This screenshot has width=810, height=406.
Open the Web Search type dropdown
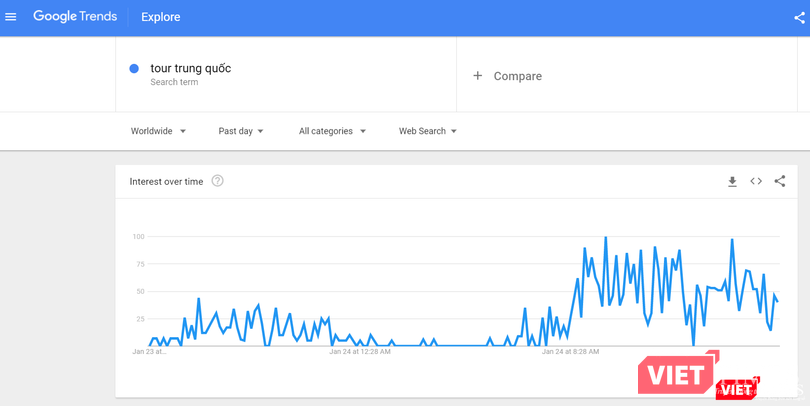427,131
